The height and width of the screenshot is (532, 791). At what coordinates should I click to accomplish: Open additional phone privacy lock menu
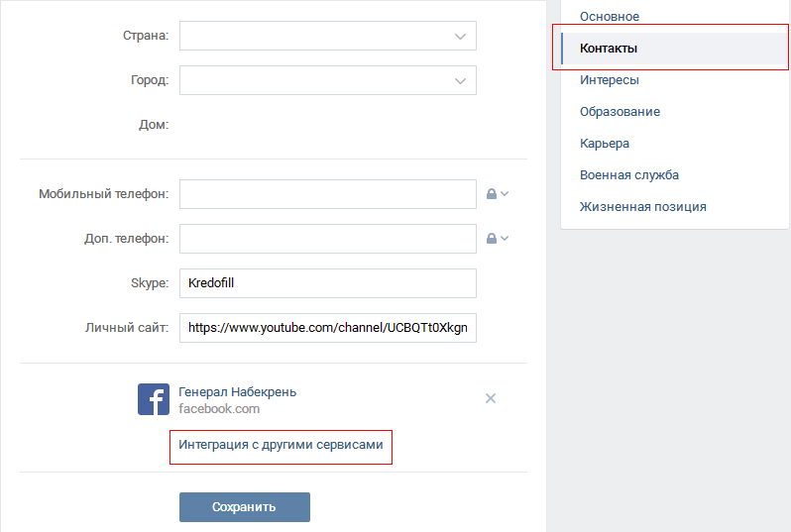pos(497,238)
